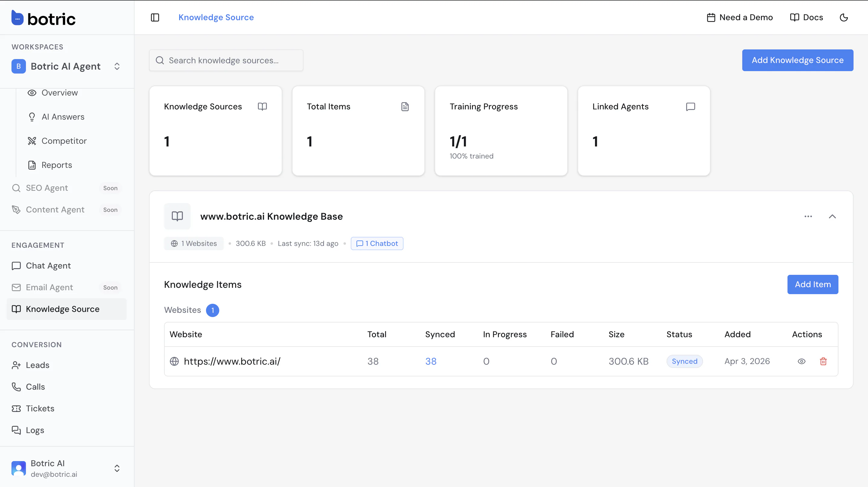Click the 1 Websites badge

click(194, 243)
